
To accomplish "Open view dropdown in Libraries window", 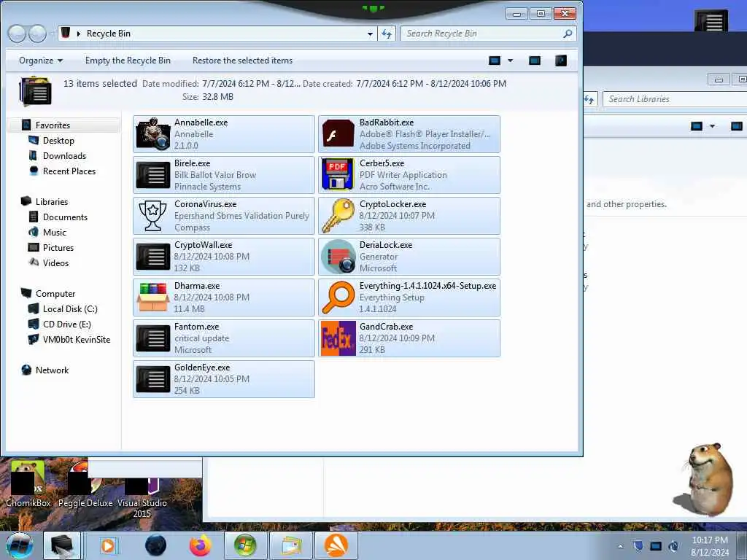I will [x=712, y=126].
